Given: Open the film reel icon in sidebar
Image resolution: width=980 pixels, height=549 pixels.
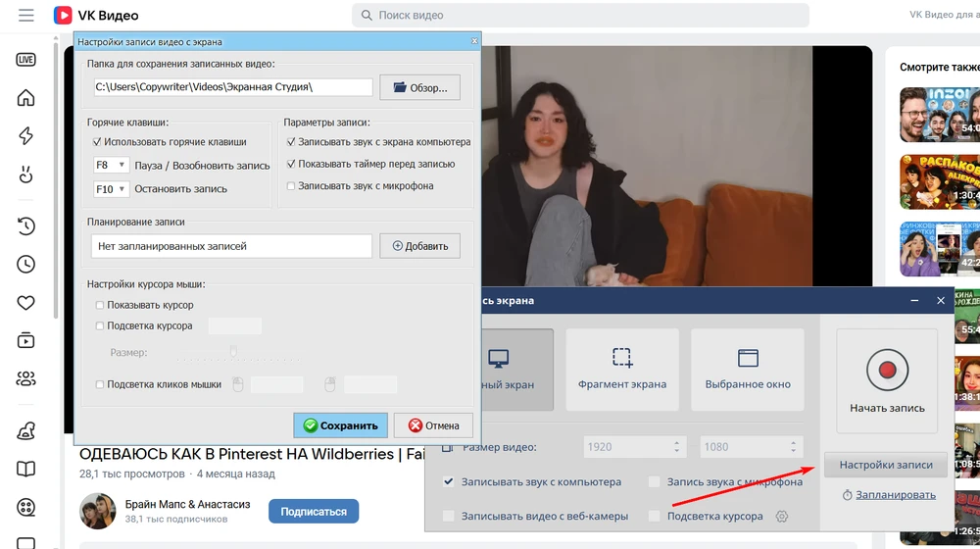Looking at the screenshot, I should (25, 507).
